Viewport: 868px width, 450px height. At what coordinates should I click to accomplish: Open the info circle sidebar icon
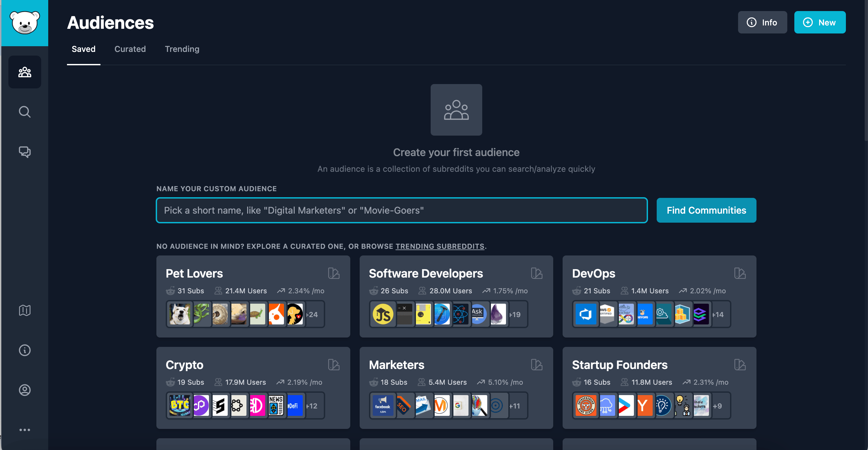[x=24, y=350]
